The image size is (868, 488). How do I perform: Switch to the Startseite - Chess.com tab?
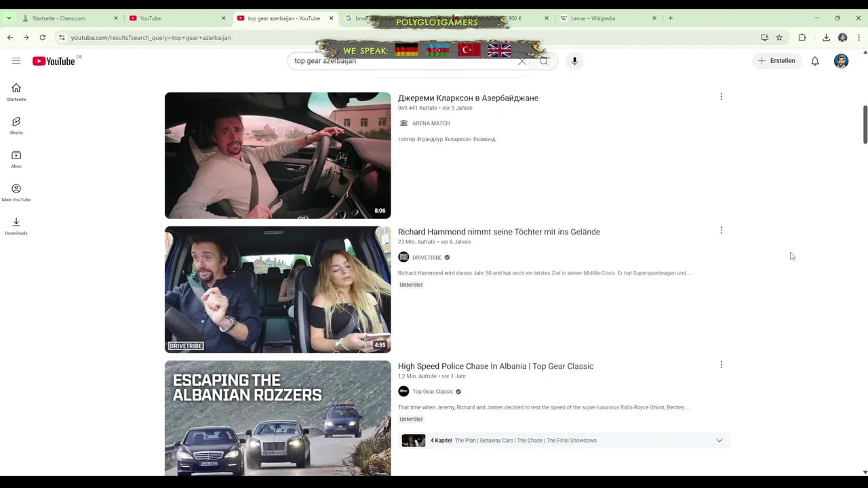[x=70, y=18]
